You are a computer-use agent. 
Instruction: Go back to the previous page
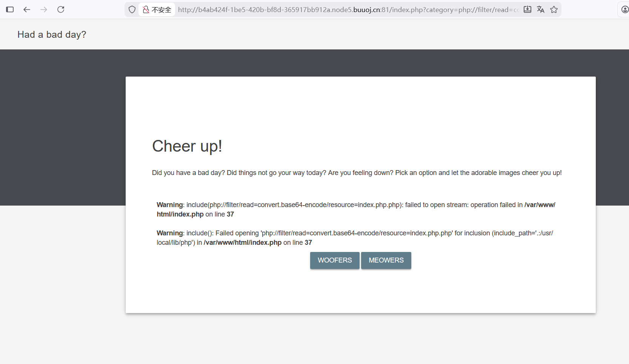coord(27,9)
